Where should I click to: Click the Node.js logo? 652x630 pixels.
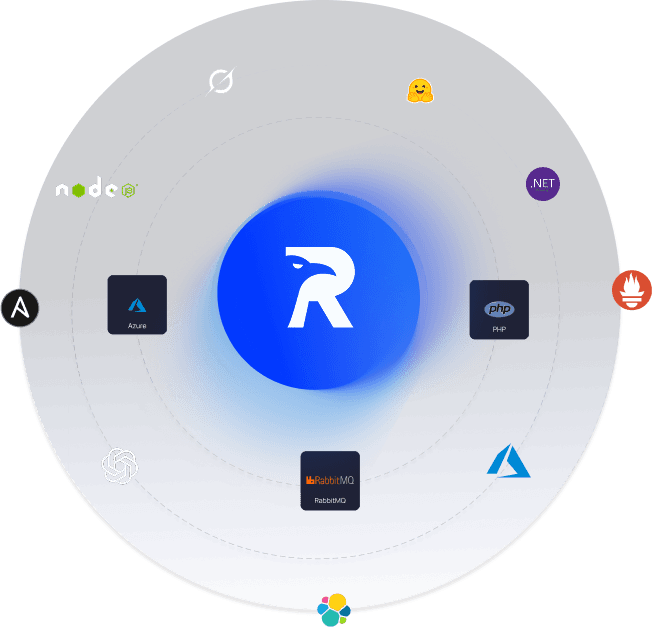pyautogui.click(x=97, y=188)
